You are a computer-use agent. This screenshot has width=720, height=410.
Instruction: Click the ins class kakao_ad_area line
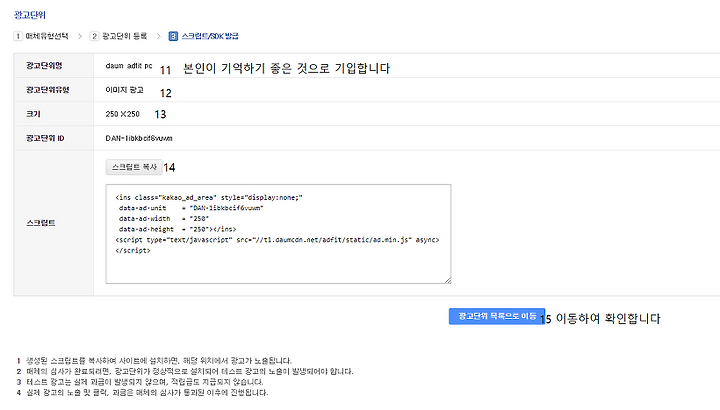[x=209, y=197]
